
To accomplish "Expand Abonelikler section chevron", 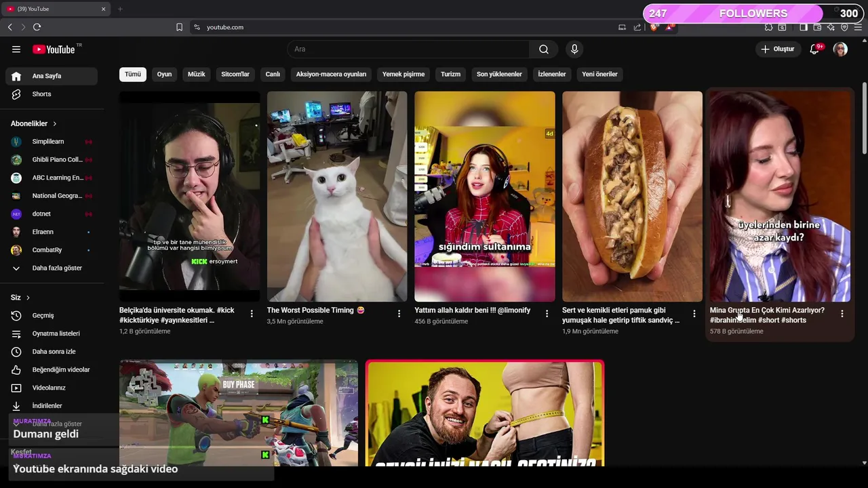I will pyautogui.click(x=55, y=124).
